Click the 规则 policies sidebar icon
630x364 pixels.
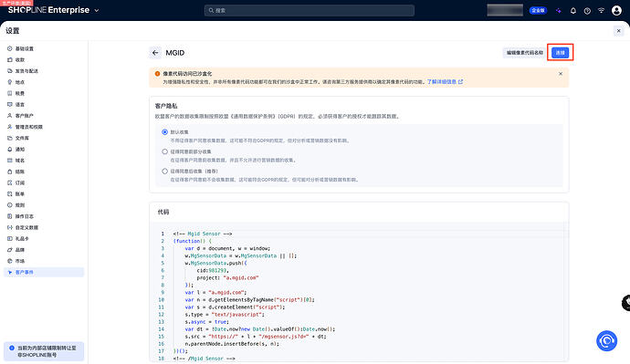coord(10,205)
